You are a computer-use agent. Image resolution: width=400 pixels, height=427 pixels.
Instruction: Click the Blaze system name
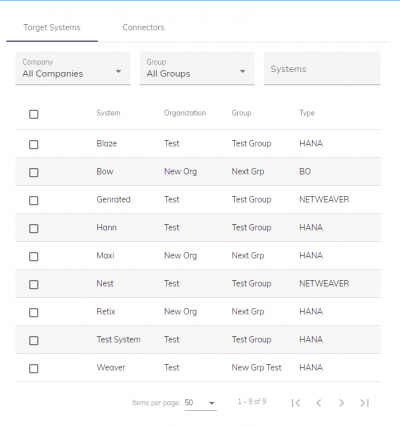pos(107,143)
